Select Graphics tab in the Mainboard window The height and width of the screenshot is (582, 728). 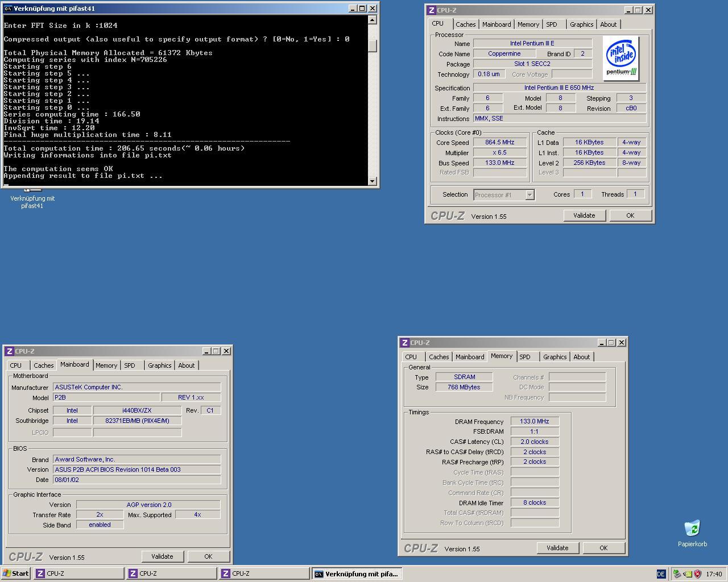(159, 365)
